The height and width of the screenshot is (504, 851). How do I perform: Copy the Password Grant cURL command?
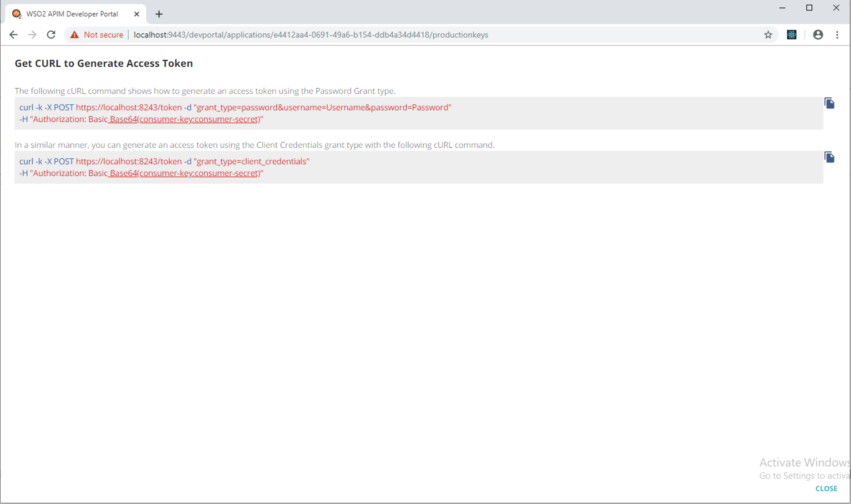point(829,103)
